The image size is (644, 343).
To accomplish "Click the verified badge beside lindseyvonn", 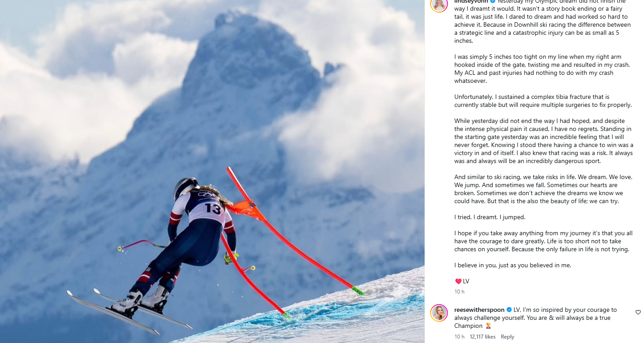I will coord(493,1).
